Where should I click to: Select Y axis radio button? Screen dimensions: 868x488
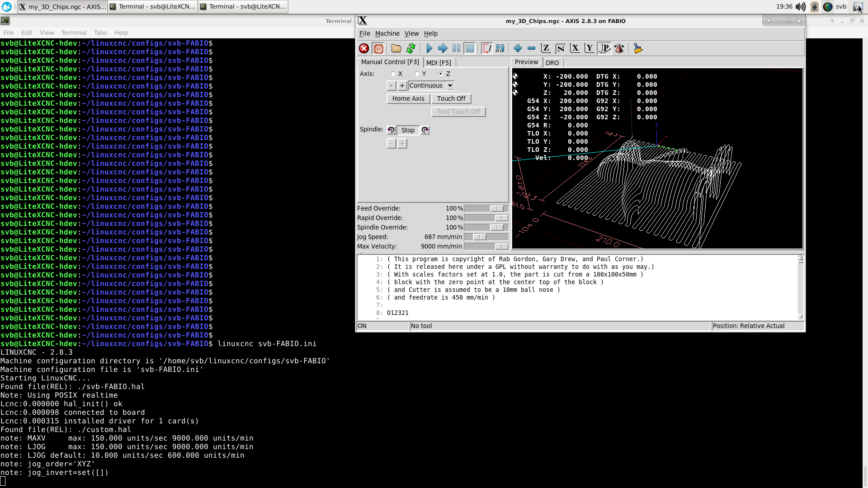417,74
